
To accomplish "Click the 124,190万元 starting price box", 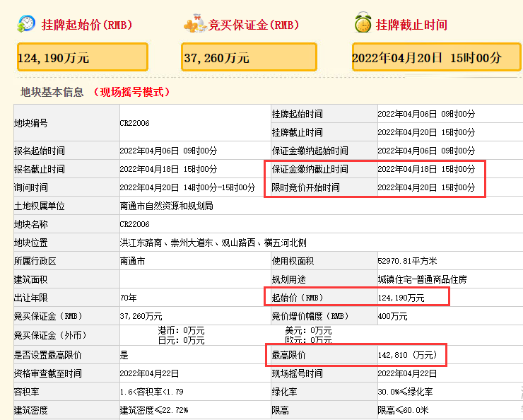I will coord(83,57).
